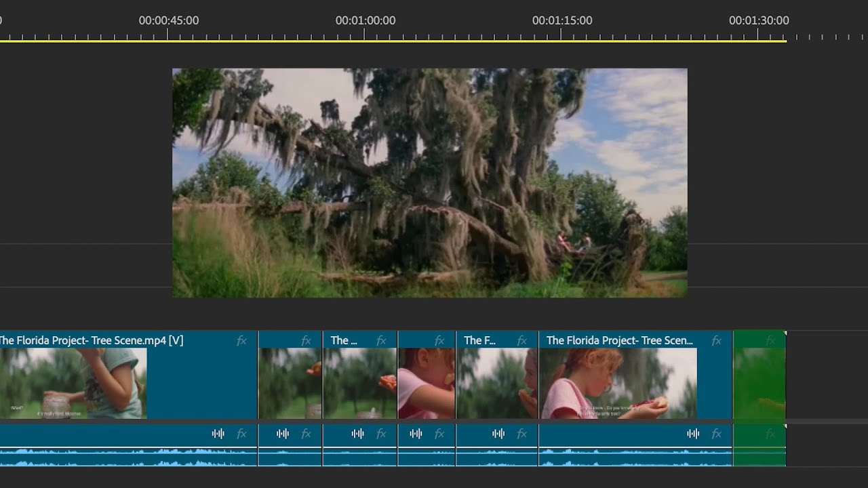Click fx badge on 'Tree Scene.mp4 [V]' video clip
This screenshot has height=488, width=868.
tap(241, 341)
